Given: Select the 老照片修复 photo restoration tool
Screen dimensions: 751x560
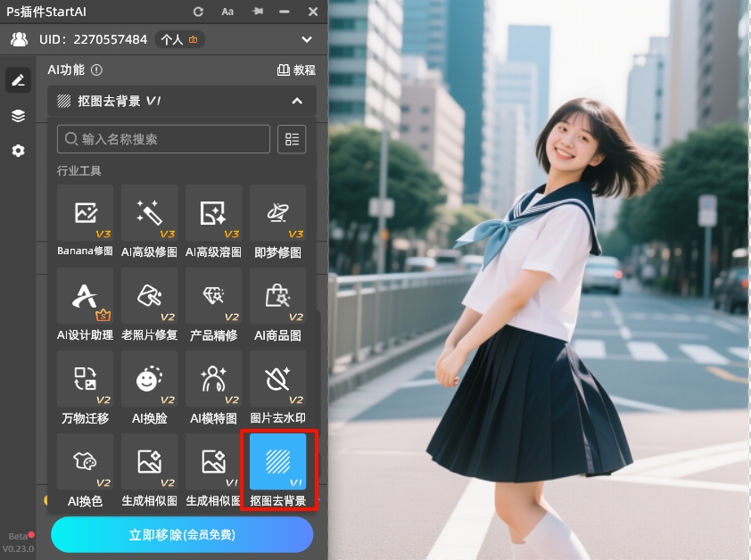Looking at the screenshot, I should tap(149, 299).
